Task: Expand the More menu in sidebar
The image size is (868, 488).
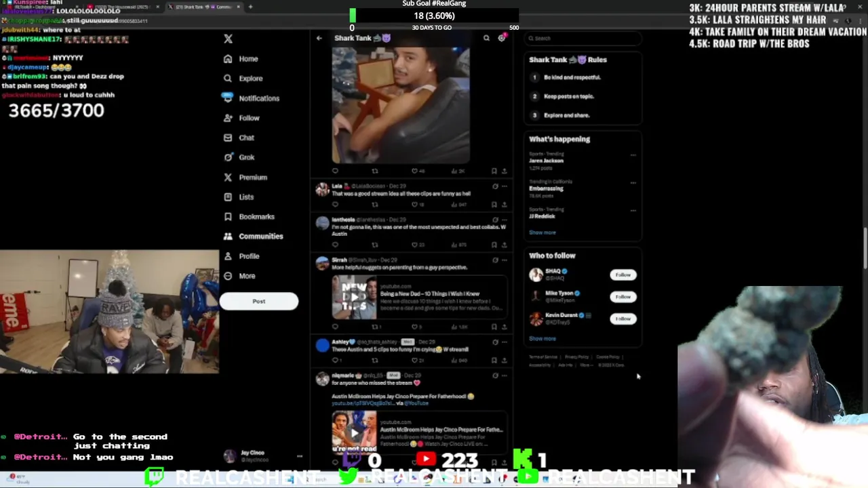Action: click(x=239, y=276)
